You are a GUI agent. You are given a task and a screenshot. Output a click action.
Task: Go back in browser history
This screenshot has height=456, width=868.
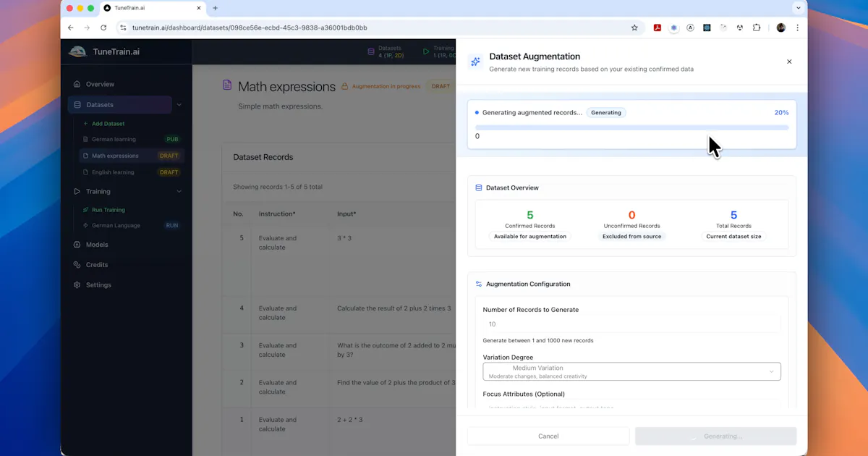[x=70, y=28]
